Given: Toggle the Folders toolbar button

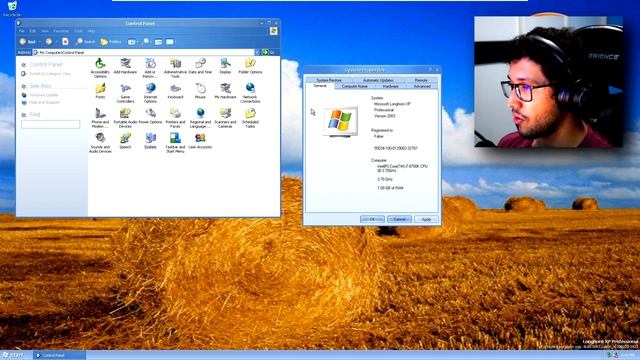Looking at the screenshot, I should coord(111,42).
